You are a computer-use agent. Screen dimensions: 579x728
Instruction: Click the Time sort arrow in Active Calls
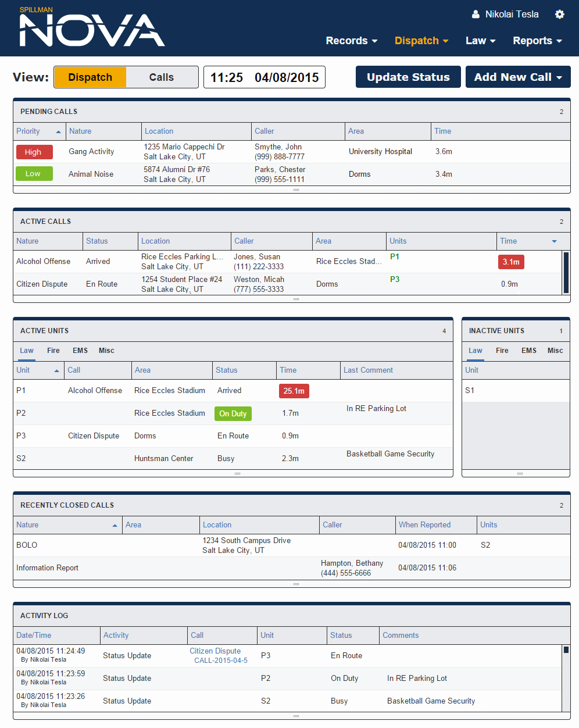tap(553, 241)
